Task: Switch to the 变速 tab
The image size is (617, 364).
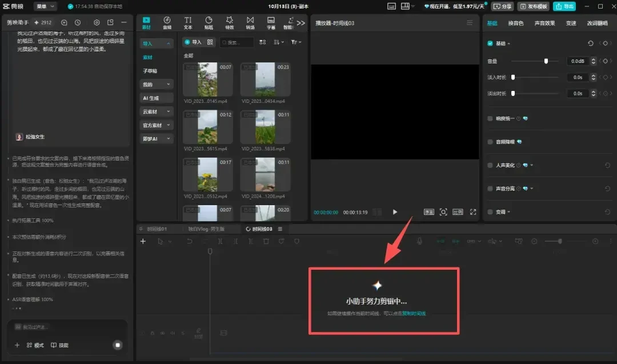Action: (571, 23)
